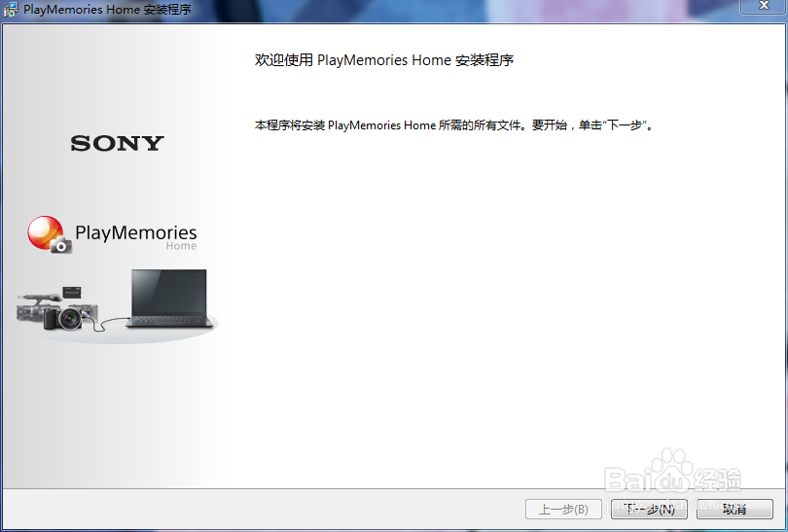
Task: Click the heading 欢迎使用 PlayMemories Home 安装程序
Action: pos(384,59)
